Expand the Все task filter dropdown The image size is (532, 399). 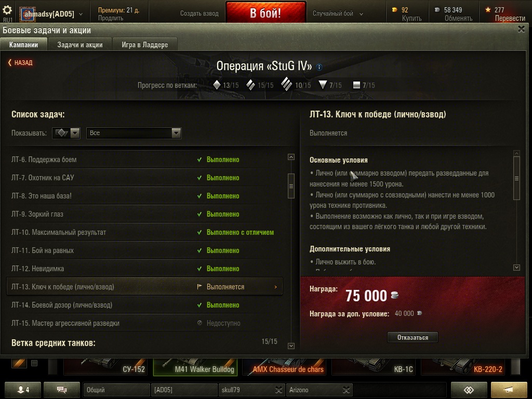(134, 133)
